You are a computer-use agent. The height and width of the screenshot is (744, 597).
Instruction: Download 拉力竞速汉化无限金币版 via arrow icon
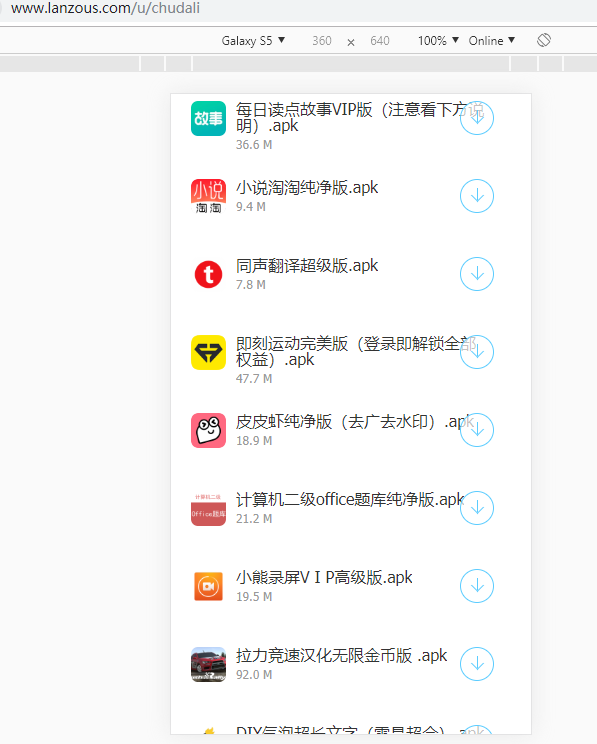[x=477, y=664]
